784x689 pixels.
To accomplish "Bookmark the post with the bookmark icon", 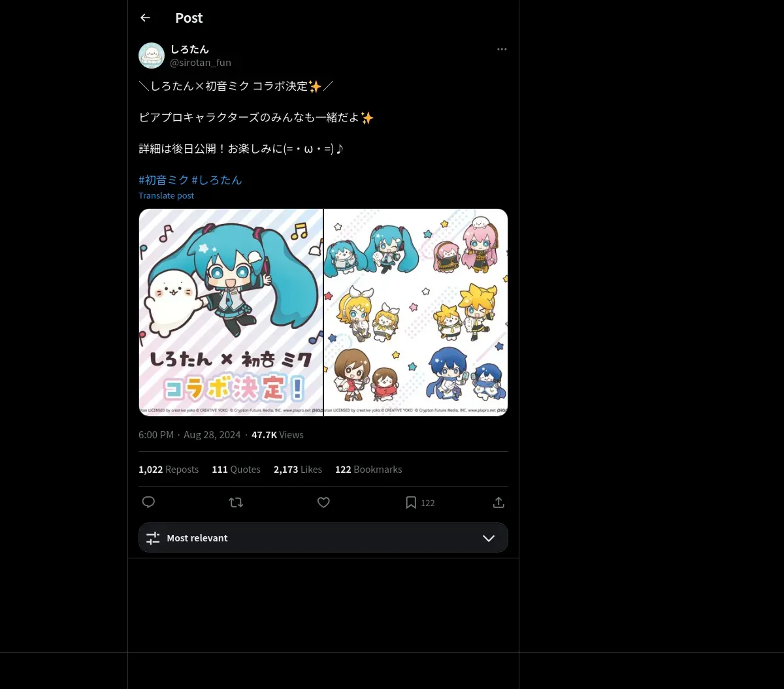I will [411, 502].
